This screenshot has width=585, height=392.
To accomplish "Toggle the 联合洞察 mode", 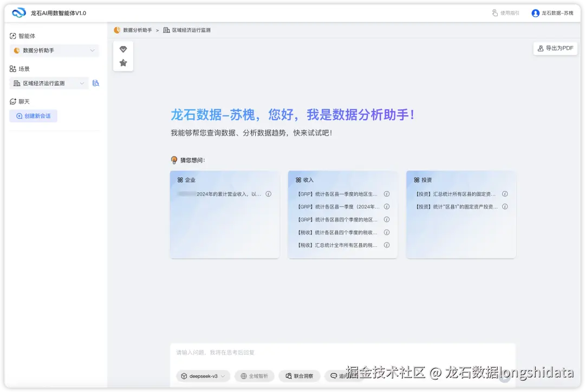I will coord(299,376).
